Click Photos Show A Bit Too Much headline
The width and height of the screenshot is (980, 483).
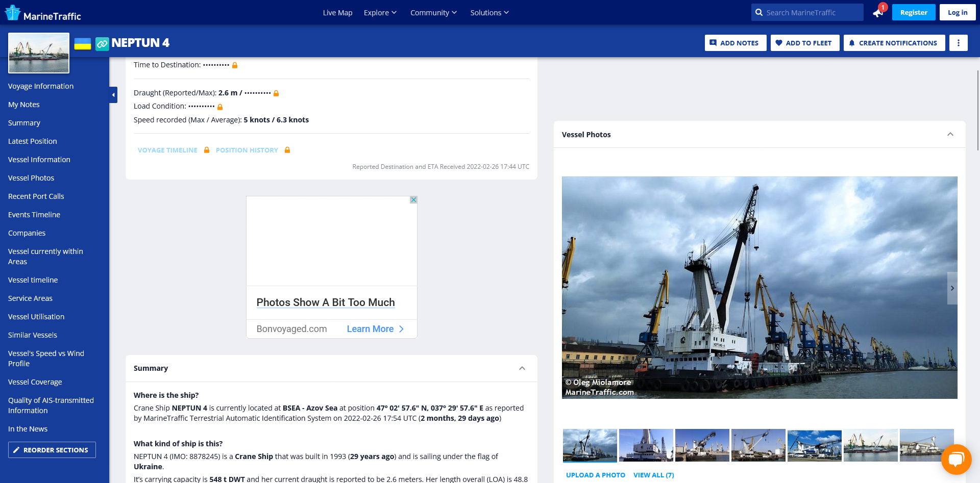coord(326,302)
